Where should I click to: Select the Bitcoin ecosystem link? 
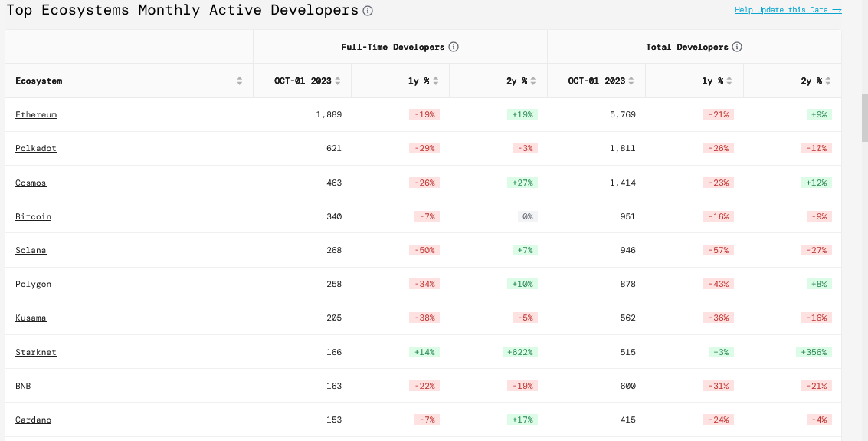(33, 216)
